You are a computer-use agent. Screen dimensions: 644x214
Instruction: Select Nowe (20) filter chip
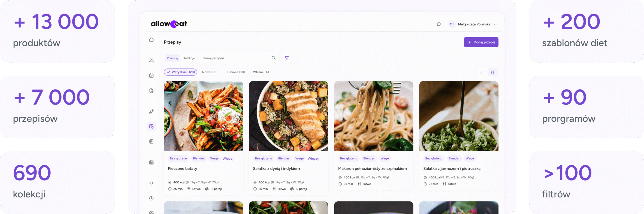(x=210, y=72)
